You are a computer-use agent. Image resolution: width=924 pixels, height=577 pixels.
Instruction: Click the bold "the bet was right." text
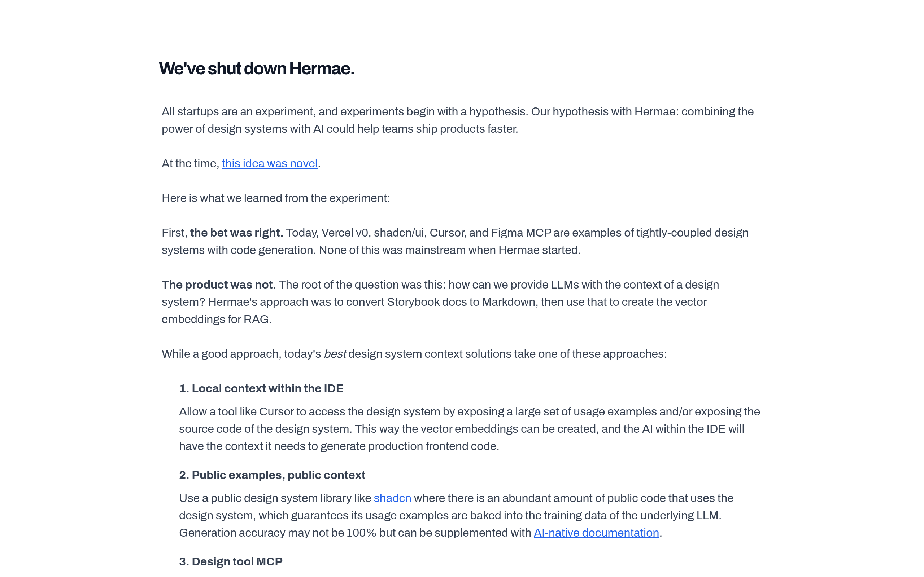click(x=236, y=233)
